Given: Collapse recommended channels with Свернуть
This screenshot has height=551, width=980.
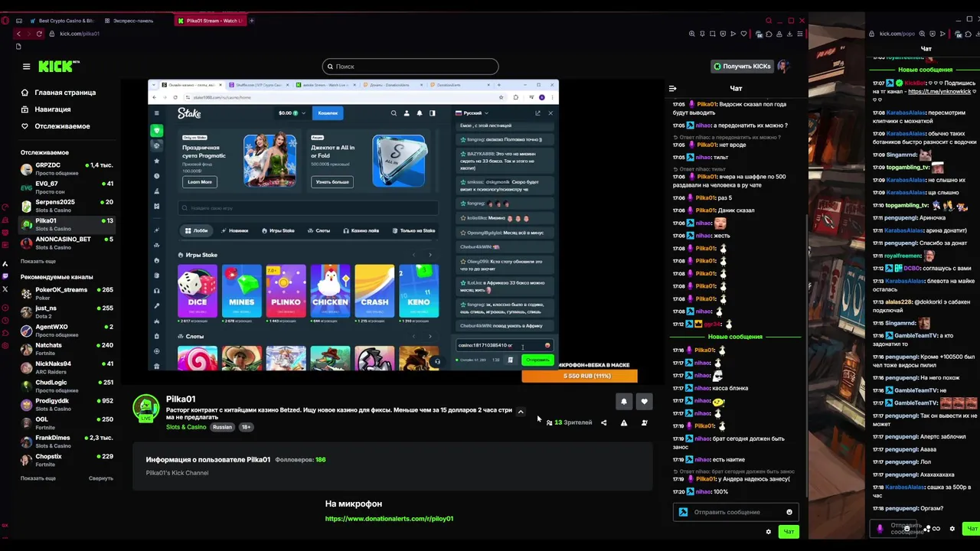Looking at the screenshot, I should (x=101, y=478).
